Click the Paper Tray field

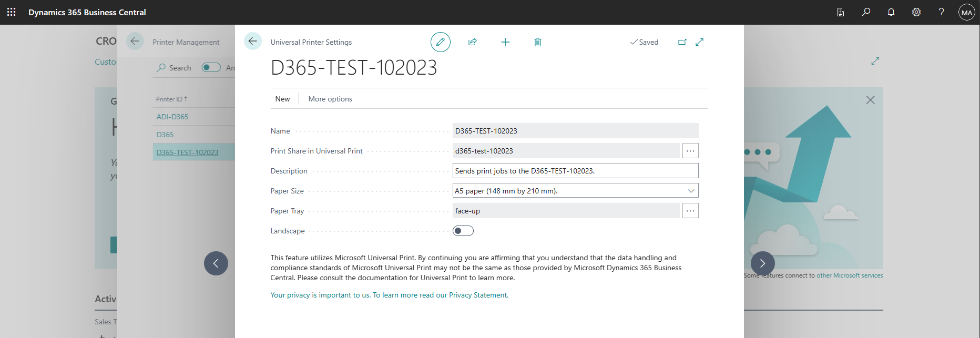click(566, 211)
